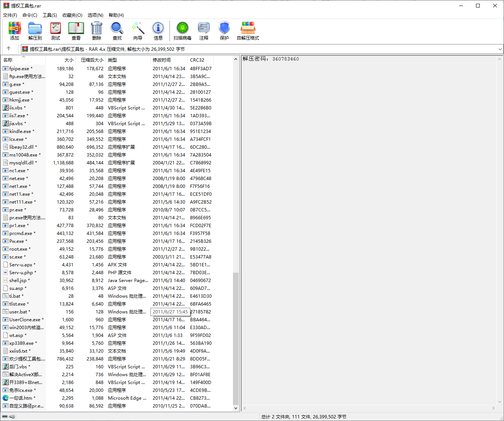Sort list by Name (名称) column header
This screenshot has height=421, width=504.
(x=8, y=60)
